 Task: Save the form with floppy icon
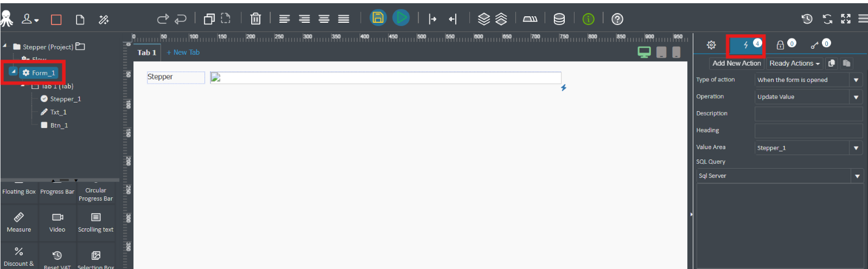[x=378, y=18]
